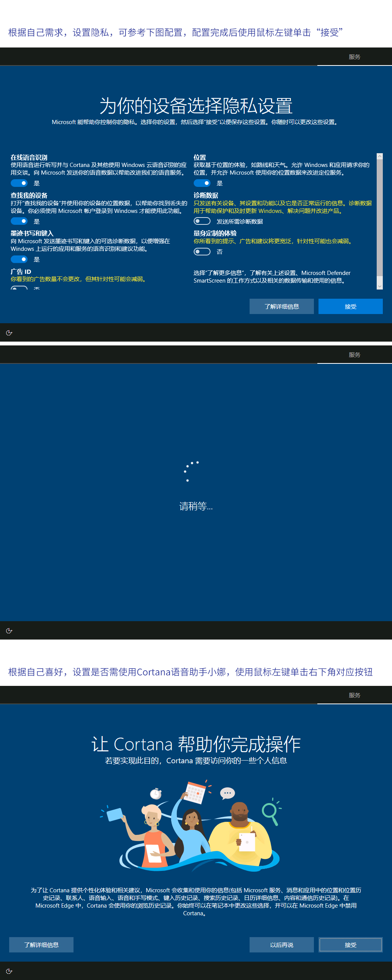392x980 pixels.
Task: Click 查找我的设备 section title
Action: pos(29,195)
